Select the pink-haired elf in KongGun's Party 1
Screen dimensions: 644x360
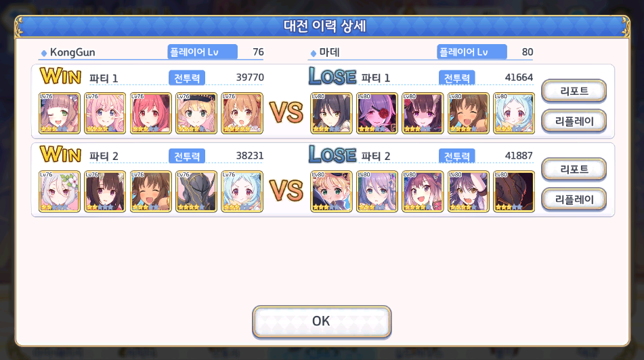coord(105,113)
